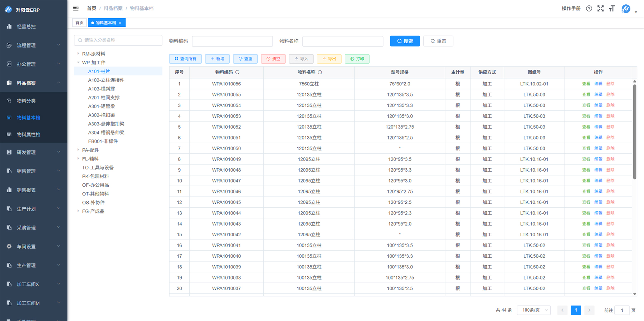
Task: Click the previous page arrow
Action: pyautogui.click(x=562, y=310)
